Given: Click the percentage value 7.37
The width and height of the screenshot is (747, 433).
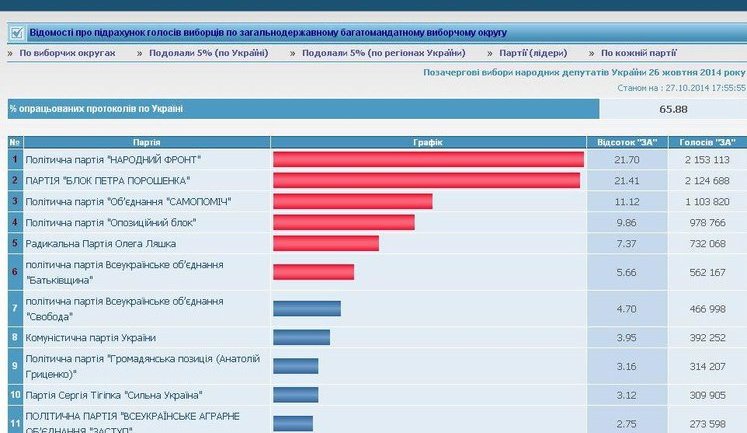Looking at the screenshot, I should [x=626, y=244].
